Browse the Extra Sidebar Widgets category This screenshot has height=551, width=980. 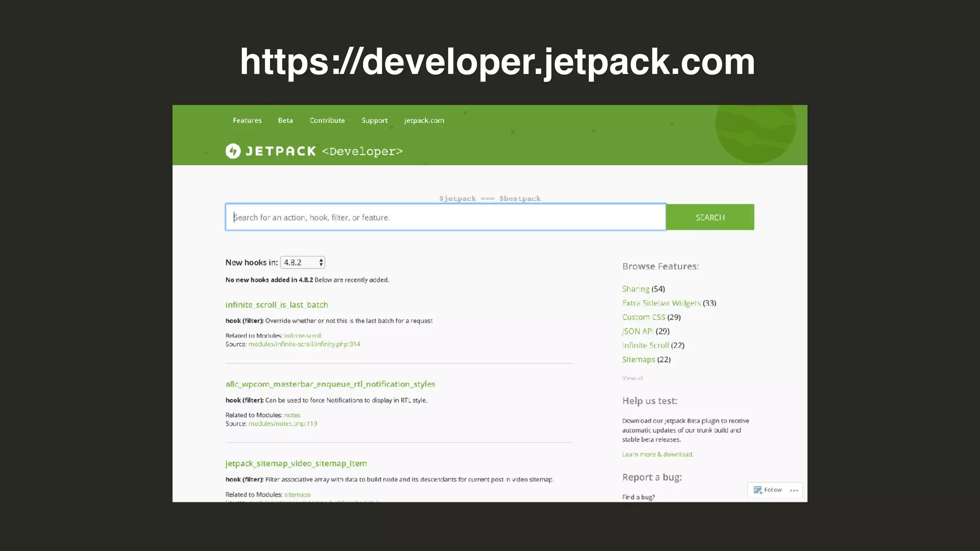coord(661,303)
